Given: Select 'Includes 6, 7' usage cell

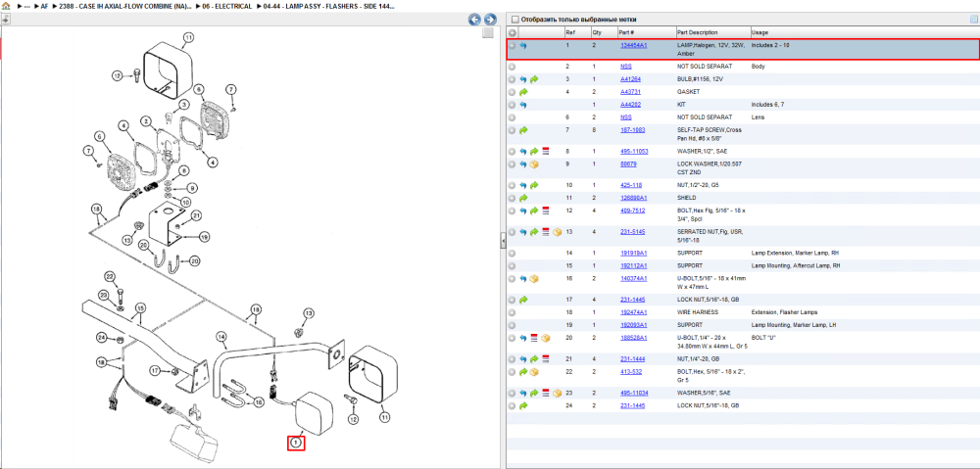Looking at the screenshot, I should tap(767, 105).
